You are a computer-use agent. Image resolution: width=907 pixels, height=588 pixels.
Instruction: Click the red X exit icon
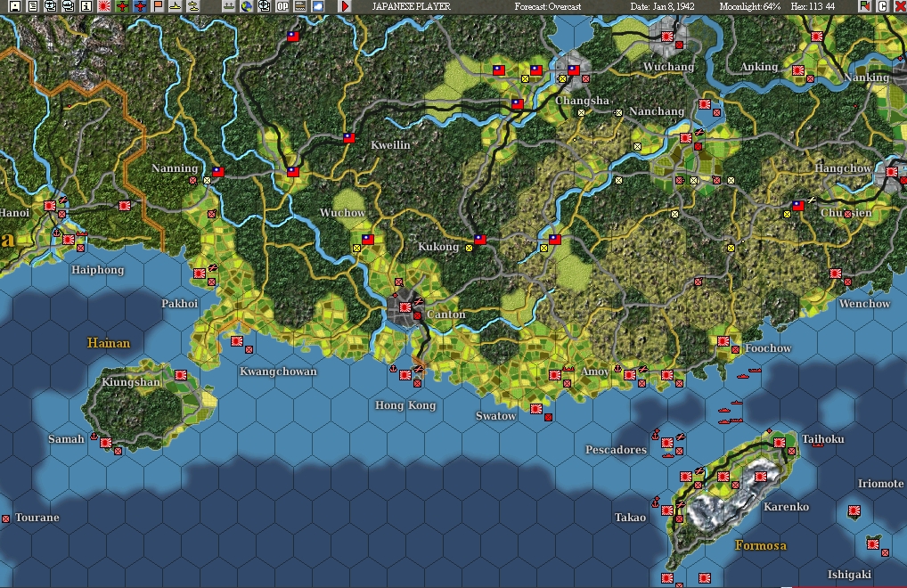pos(900,6)
